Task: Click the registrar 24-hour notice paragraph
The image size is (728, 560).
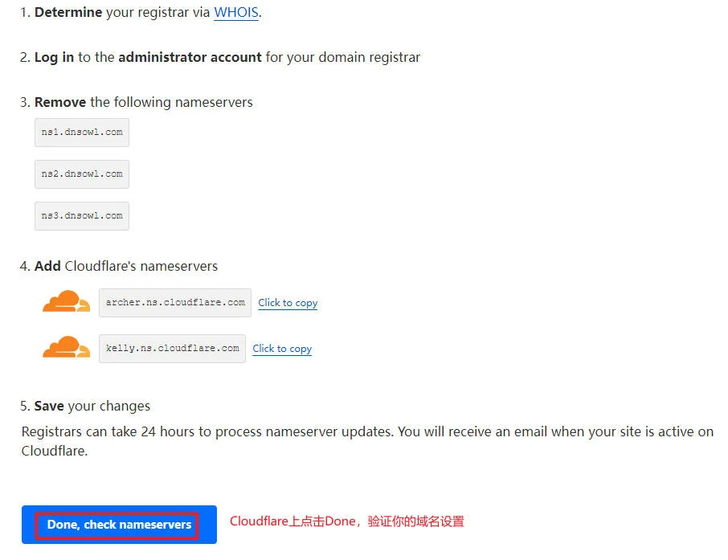Action: 364,440
